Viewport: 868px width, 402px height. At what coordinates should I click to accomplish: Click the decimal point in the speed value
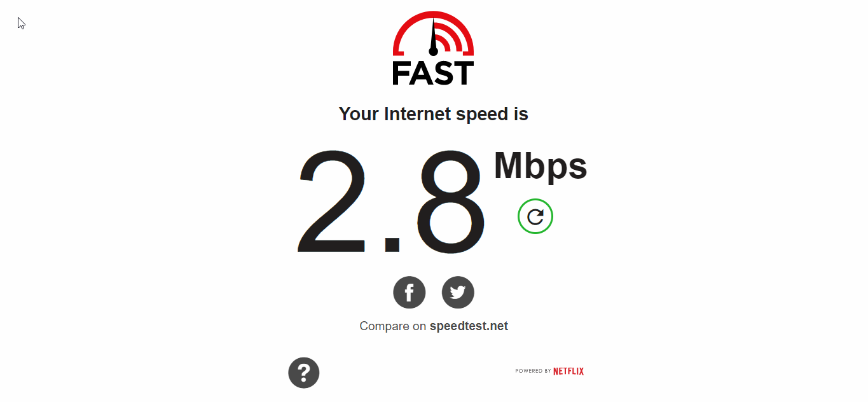pyautogui.click(x=392, y=244)
